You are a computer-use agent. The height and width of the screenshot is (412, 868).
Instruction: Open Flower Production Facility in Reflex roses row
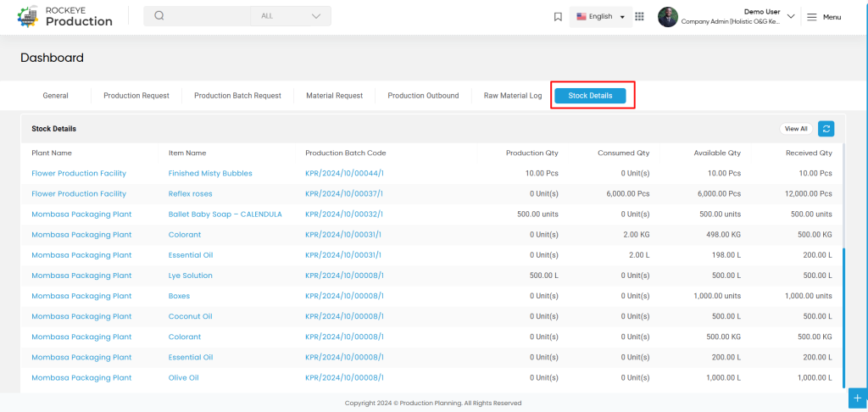click(79, 194)
